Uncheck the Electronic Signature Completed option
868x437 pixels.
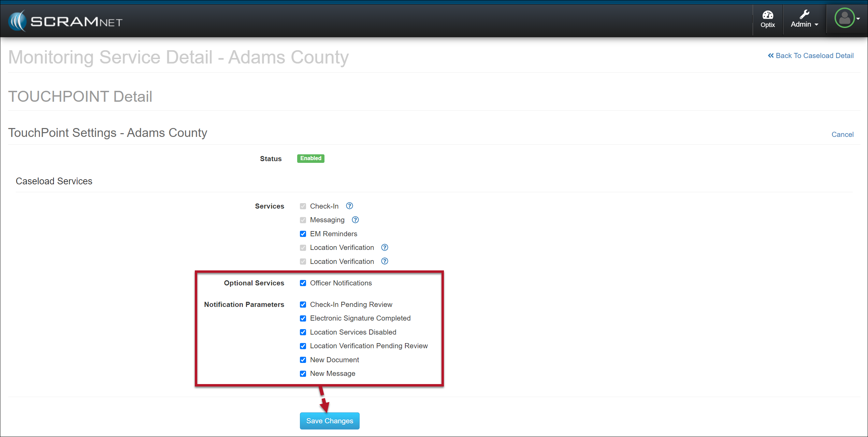[303, 318]
